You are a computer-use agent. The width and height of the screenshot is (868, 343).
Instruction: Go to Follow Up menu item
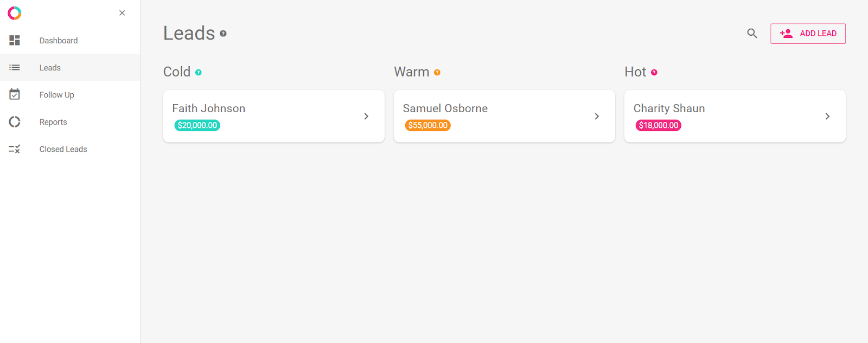click(70, 95)
